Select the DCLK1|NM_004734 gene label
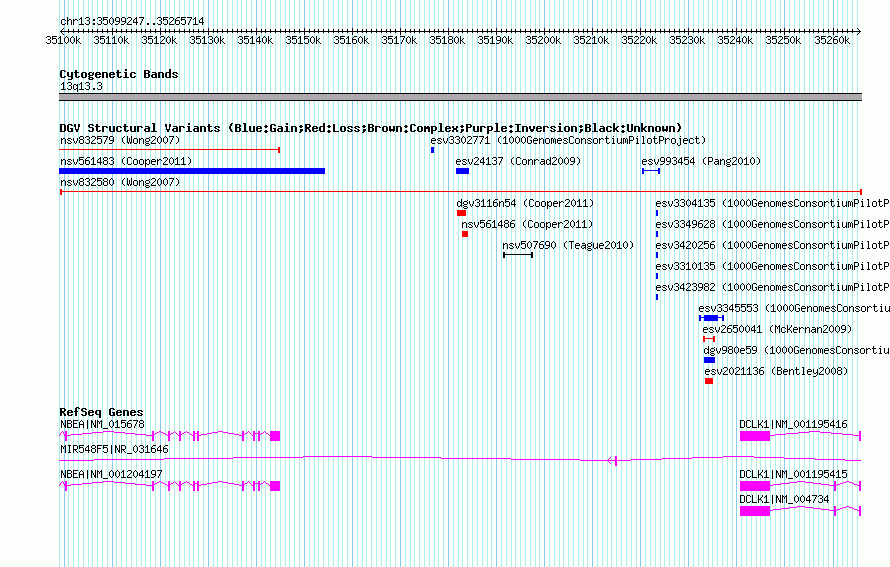Viewport: 890px width, 567px height. click(784, 499)
